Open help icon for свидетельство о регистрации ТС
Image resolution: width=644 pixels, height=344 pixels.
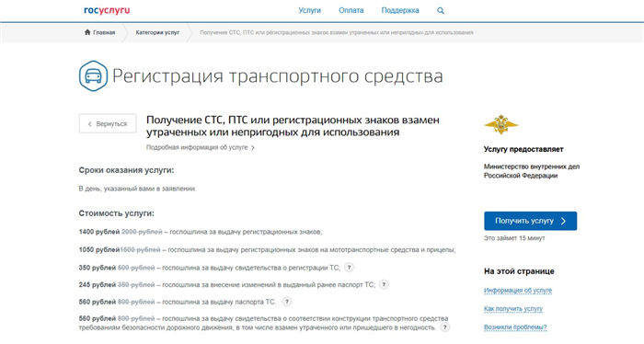(349, 268)
